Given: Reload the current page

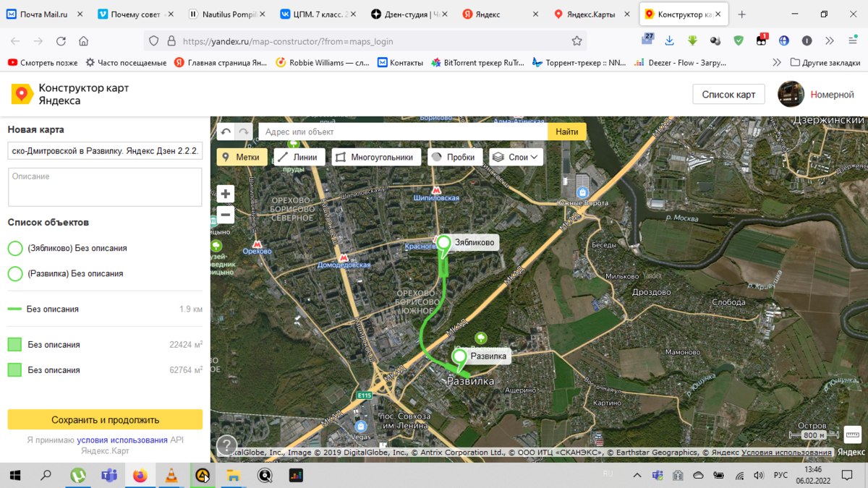Looking at the screenshot, I should pyautogui.click(x=61, y=41).
